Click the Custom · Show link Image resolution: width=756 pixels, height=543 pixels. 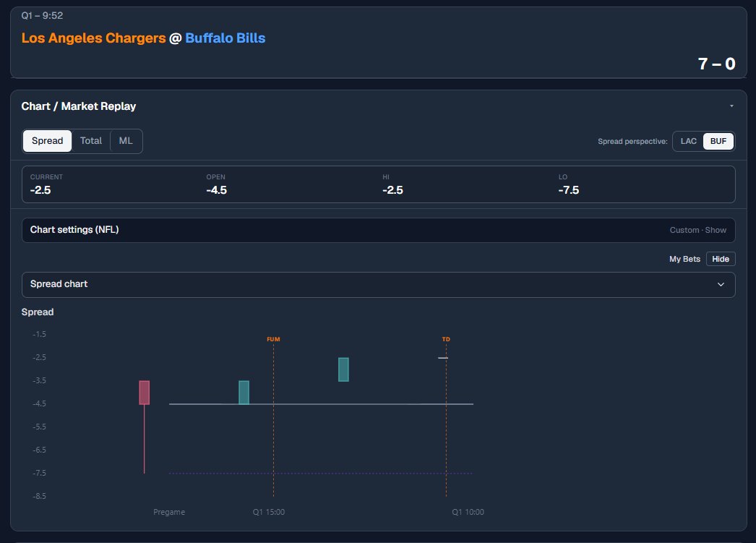[697, 230]
